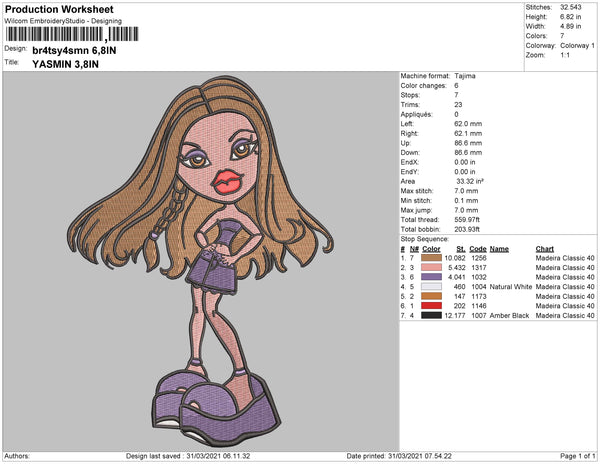Viewport: 600px width, 464px height.
Task: Click design name 'br4tsy4smn 6,8IN'
Action: [x=74, y=50]
